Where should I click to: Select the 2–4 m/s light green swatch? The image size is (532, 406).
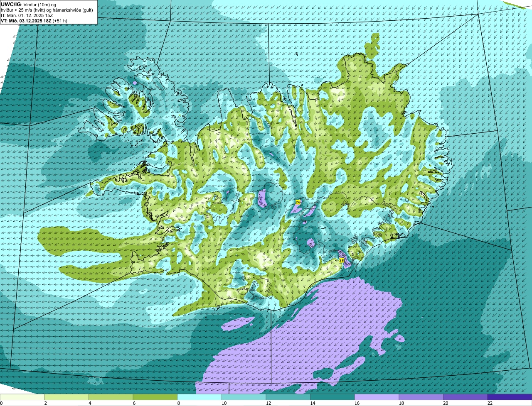[x=66, y=397]
